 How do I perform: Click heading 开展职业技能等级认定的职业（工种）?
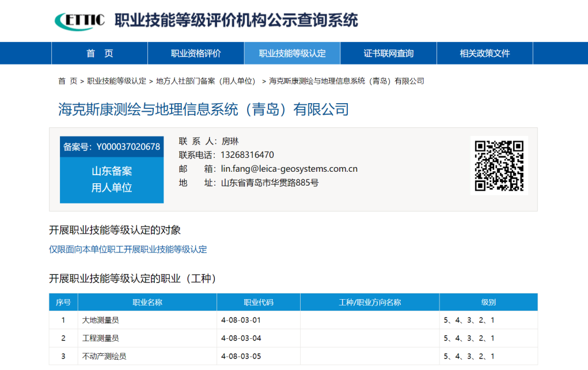(133, 278)
